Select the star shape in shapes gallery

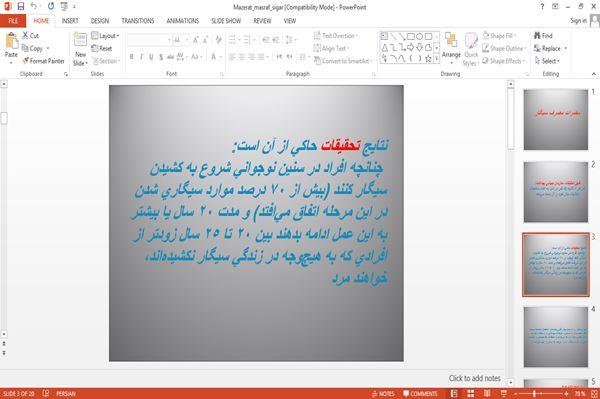point(428,59)
